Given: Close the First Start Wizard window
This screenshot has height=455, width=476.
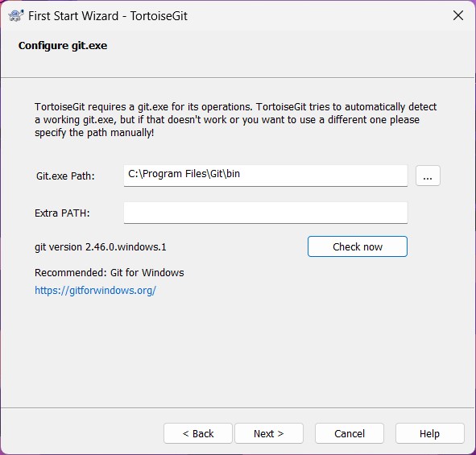Looking at the screenshot, I should coord(457,15).
